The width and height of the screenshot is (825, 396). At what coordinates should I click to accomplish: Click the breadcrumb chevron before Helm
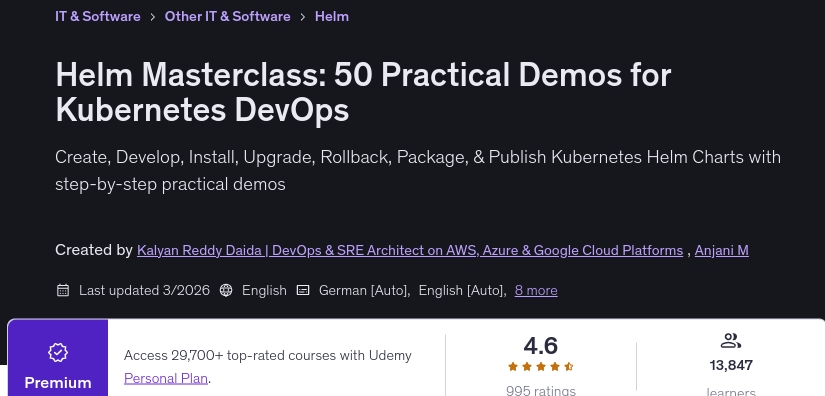pos(303,17)
